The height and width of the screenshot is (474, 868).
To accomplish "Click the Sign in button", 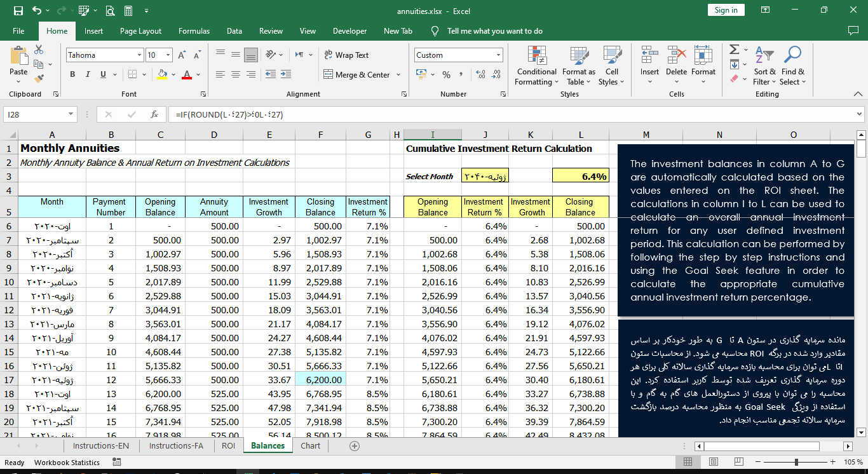I will [x=726, y=10].
